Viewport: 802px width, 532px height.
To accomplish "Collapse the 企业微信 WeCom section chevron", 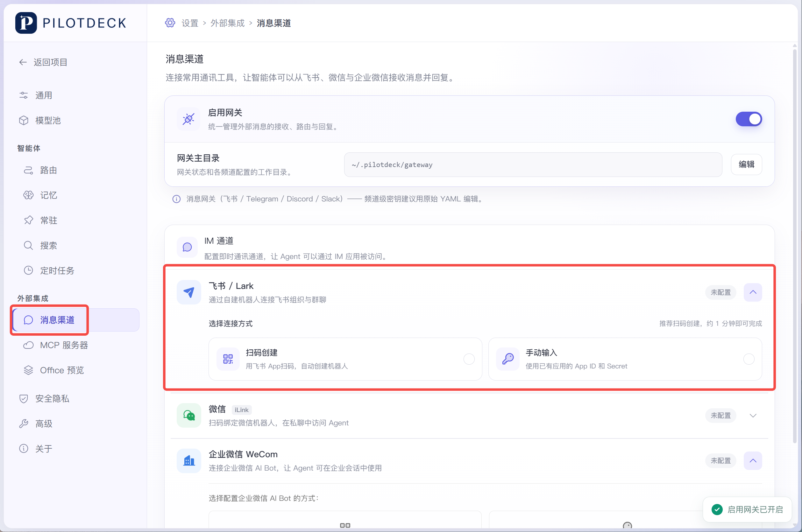I will (753, 461).
